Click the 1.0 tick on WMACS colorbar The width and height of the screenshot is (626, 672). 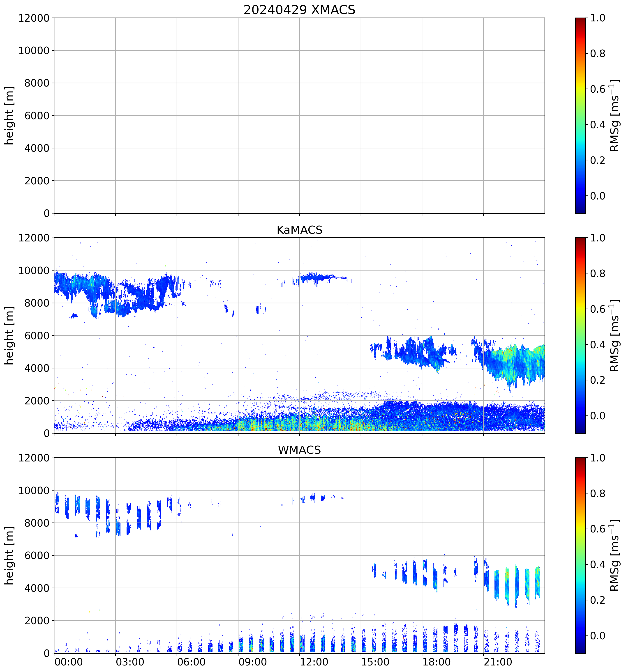(x=598, y=458)
